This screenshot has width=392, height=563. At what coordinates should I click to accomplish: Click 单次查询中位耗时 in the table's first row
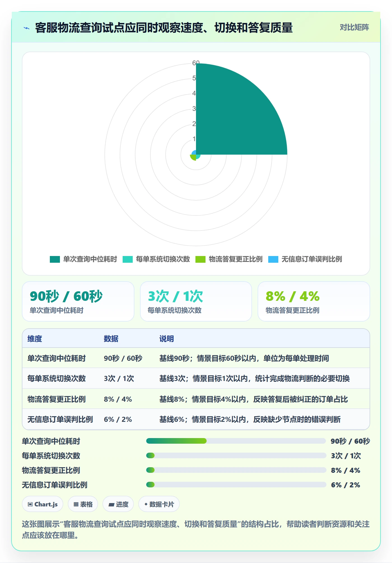[57, 358]
